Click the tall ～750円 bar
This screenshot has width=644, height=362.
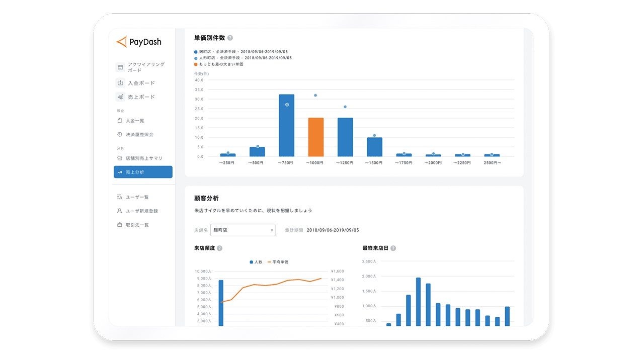coord(286,126)
